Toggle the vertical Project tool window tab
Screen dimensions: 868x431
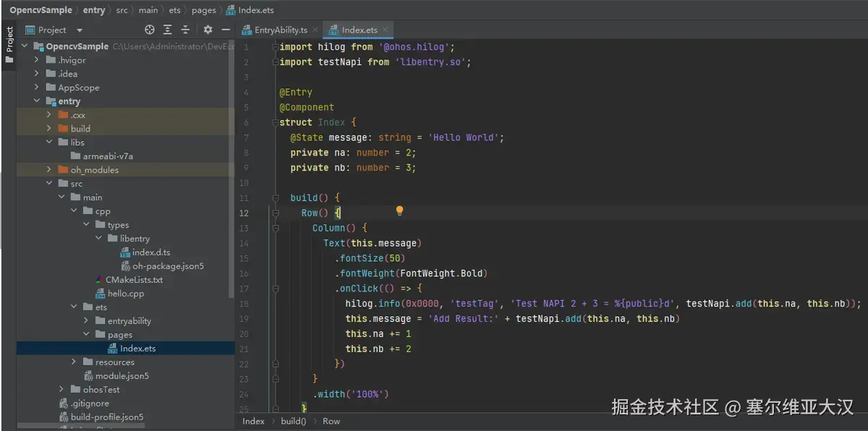[9, 45]
